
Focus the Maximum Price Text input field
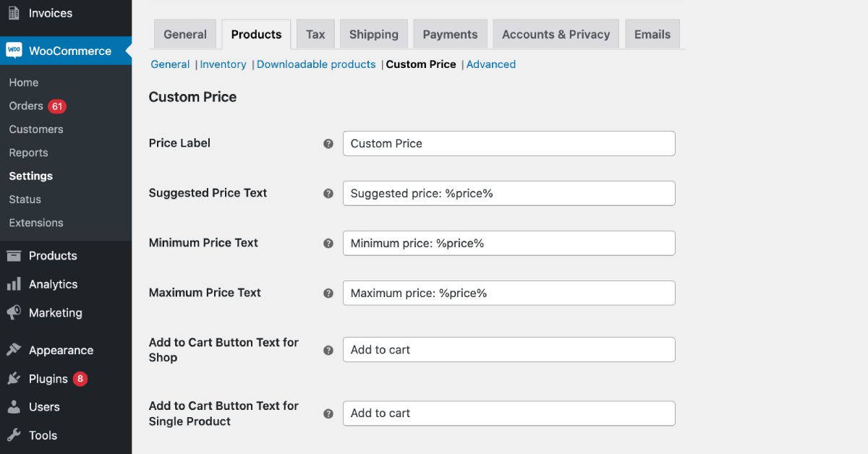click(x=509, y=293)
